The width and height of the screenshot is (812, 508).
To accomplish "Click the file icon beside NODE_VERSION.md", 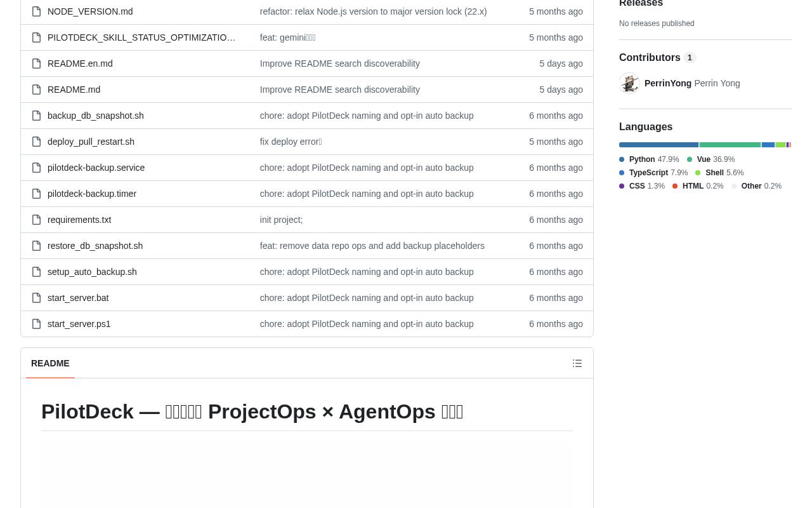I will click(x=36, y=11).
